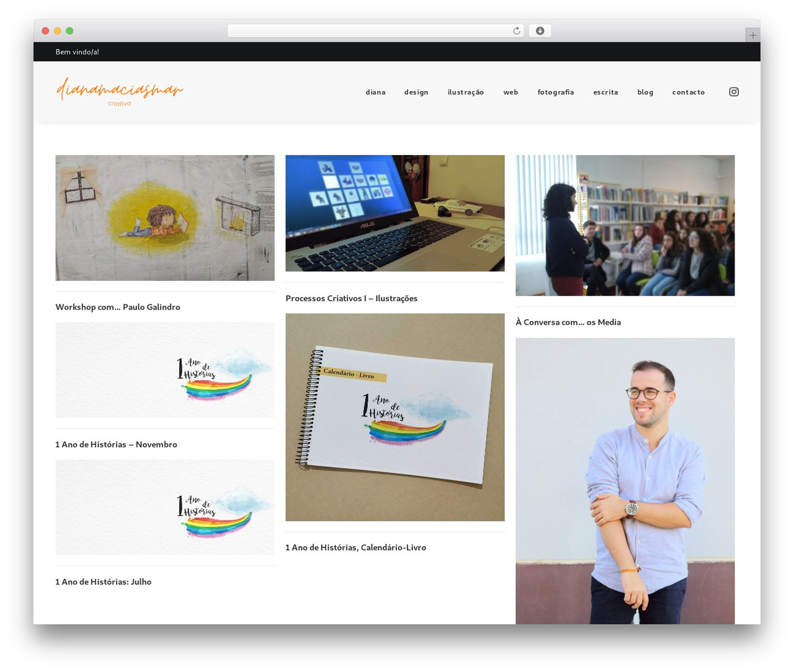
Task: Open post 1 Ano de Histórias: Julho
Action: (104, 582)
